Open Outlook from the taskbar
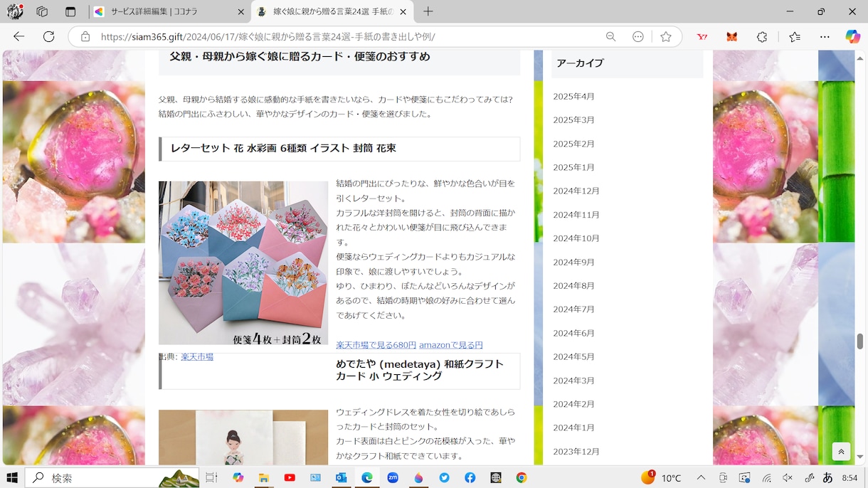Viewport: 868px width, 488px height. (342, 478)
